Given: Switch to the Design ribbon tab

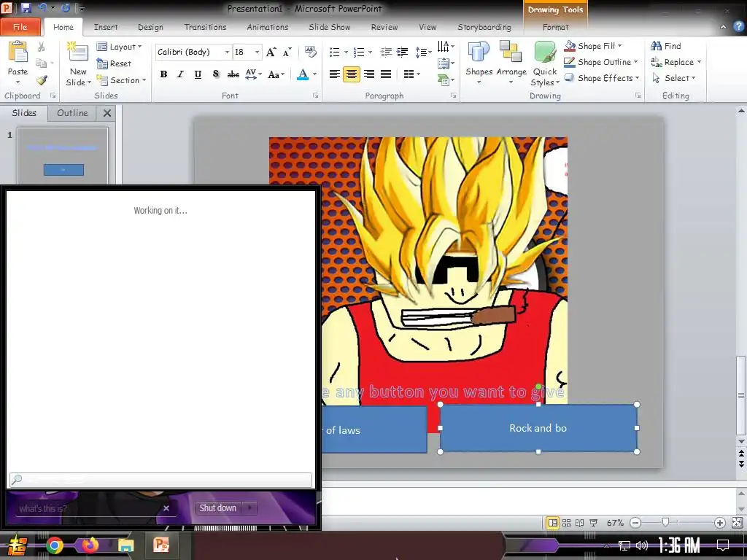Looking at the screenshot, I should (150, 27).
